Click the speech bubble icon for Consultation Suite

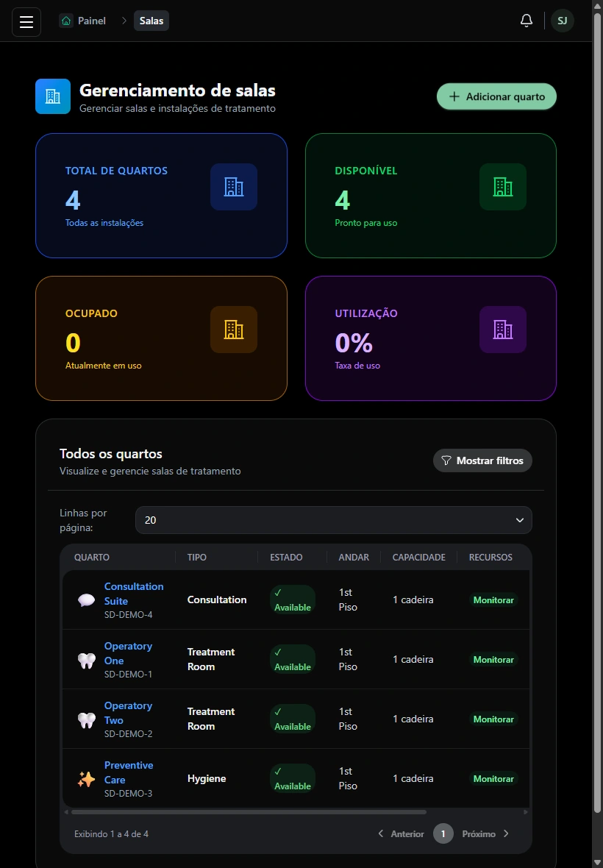click(x=86, y=600)
